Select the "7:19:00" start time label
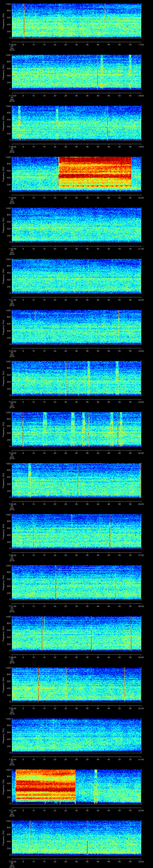The image size is (153, 868). point(12,198)
